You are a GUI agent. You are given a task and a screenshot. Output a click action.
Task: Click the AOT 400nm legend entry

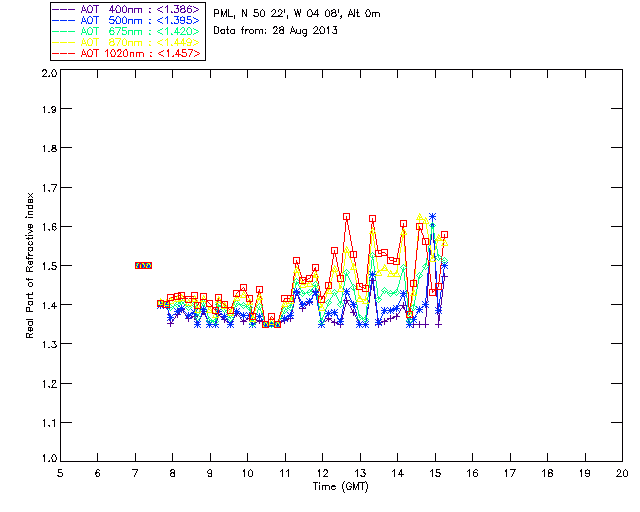tap(127, 9)
